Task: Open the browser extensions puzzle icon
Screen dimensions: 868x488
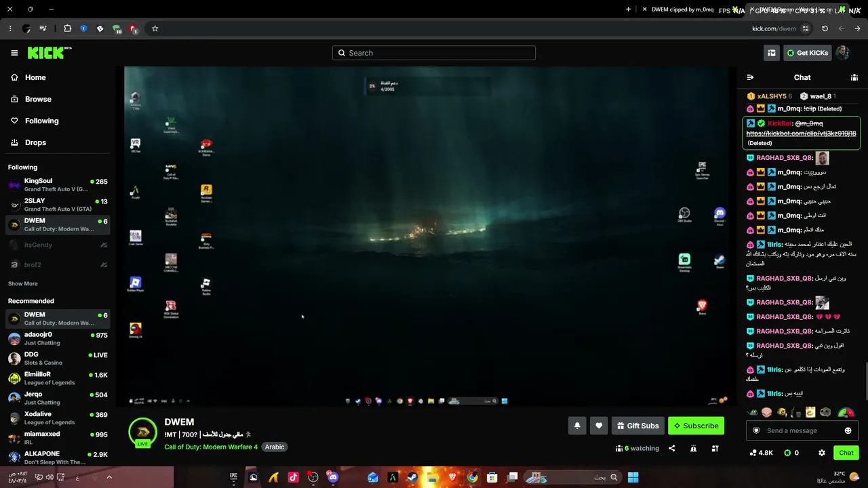Action: click(67, 28)
